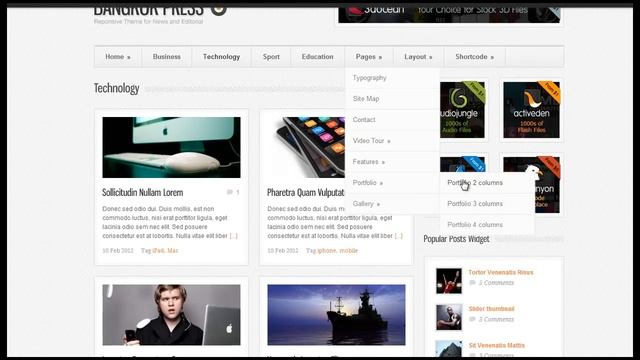
Task: Open the smartphones post thumbnail
Action: click(x=306, y=147)
